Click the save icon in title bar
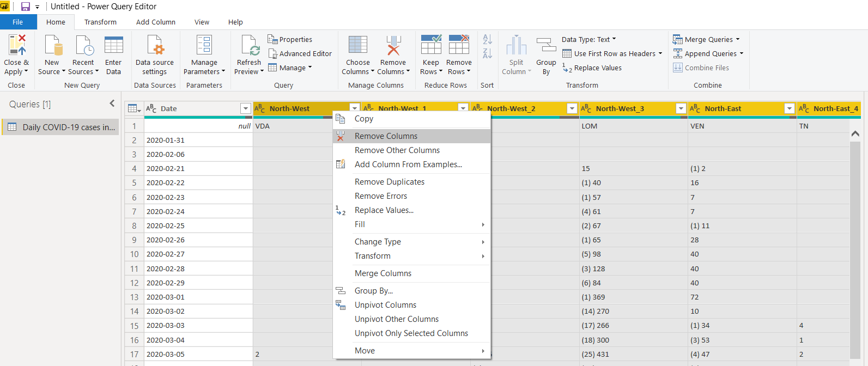Screen dimensions: 868x366 click(x=26, y=7)
